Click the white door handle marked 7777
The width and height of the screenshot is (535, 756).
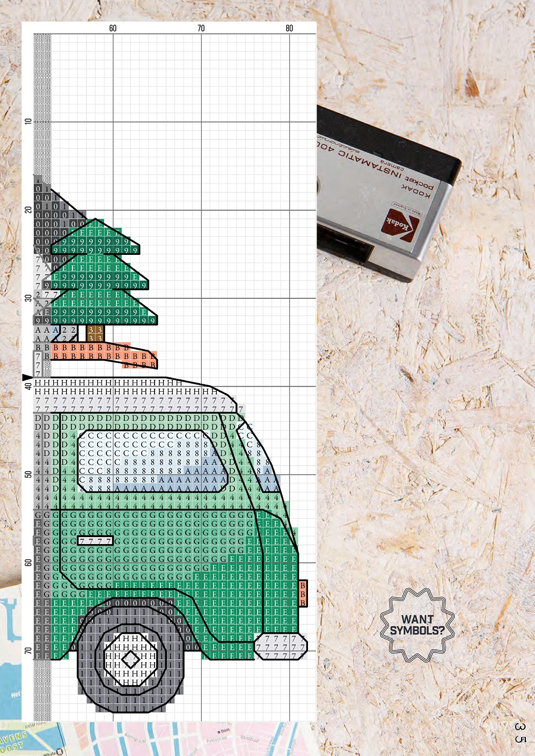click(96, 541)
